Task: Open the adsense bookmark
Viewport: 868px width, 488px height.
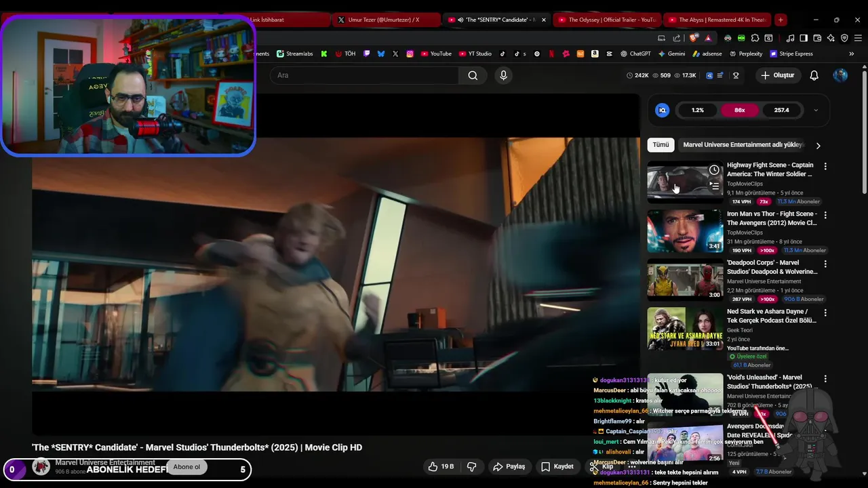Action: coord(707,54)
